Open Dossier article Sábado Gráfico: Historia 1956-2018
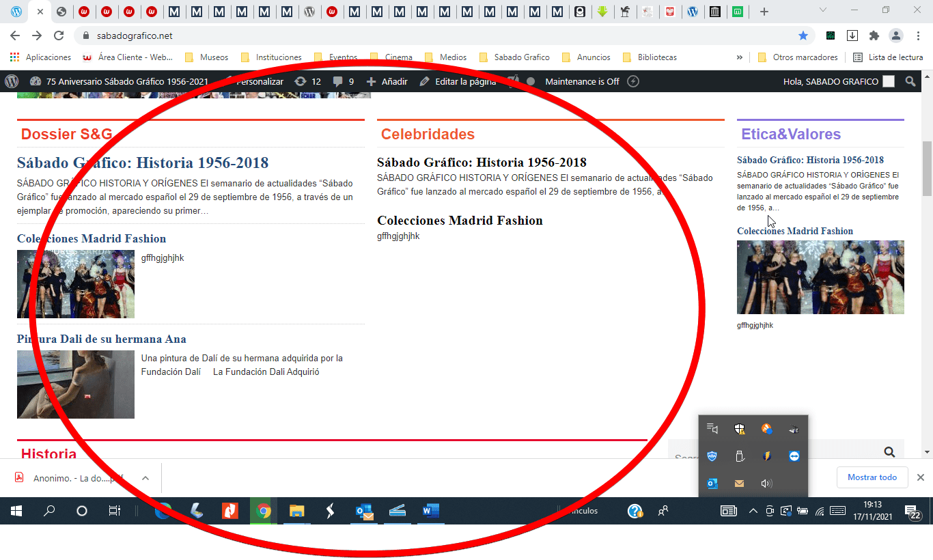This screenshot has height=560, width=933. [x=143, y=163]
